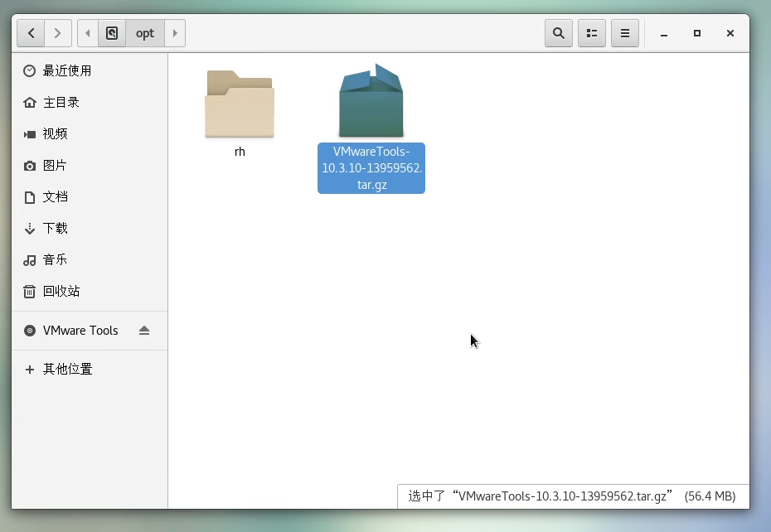The height and width of the screenshot is (532, 771).
Task: Go back with the left arrow button
Action: [31, 33]
